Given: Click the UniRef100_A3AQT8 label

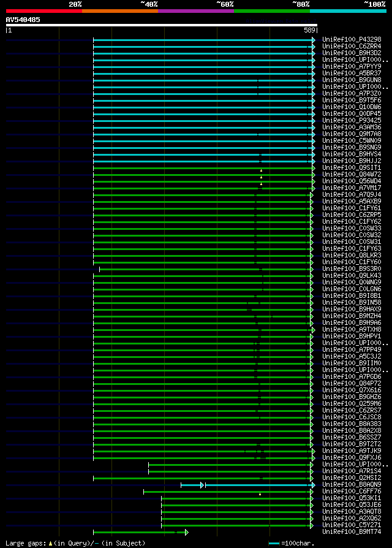Looking at the screenshot, I should tap(352, 512).
